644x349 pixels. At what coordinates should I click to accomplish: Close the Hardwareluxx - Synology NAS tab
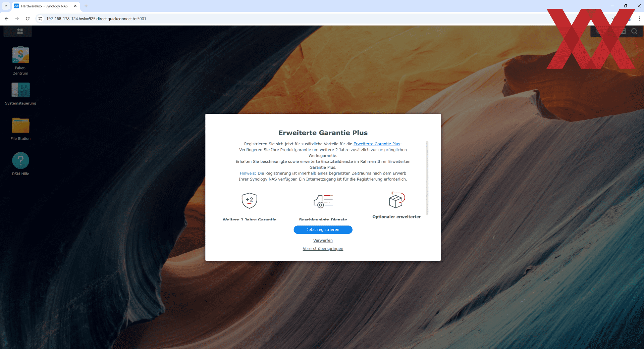(x=75, y=6)
